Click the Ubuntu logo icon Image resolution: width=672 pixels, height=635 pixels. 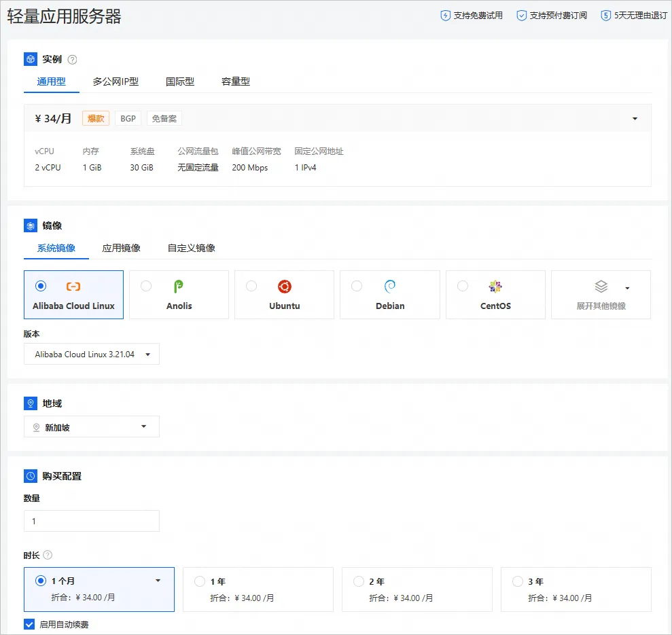pos(285,286)
